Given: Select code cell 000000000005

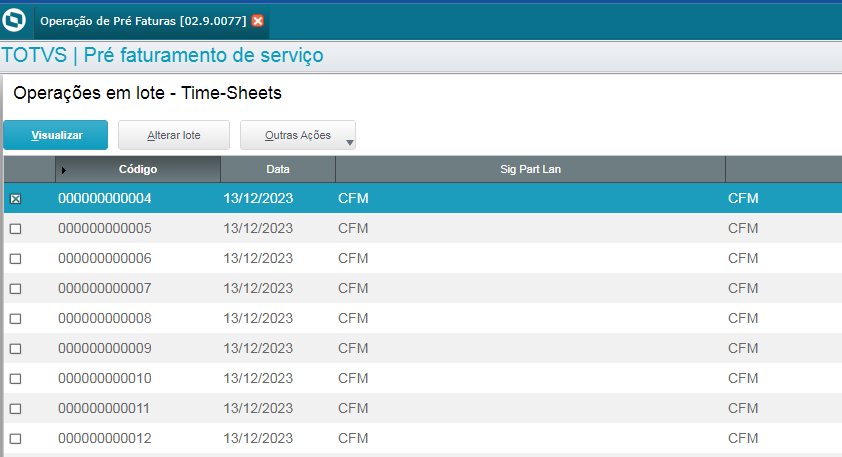Looking at the screenshot, I should point(105,228).
